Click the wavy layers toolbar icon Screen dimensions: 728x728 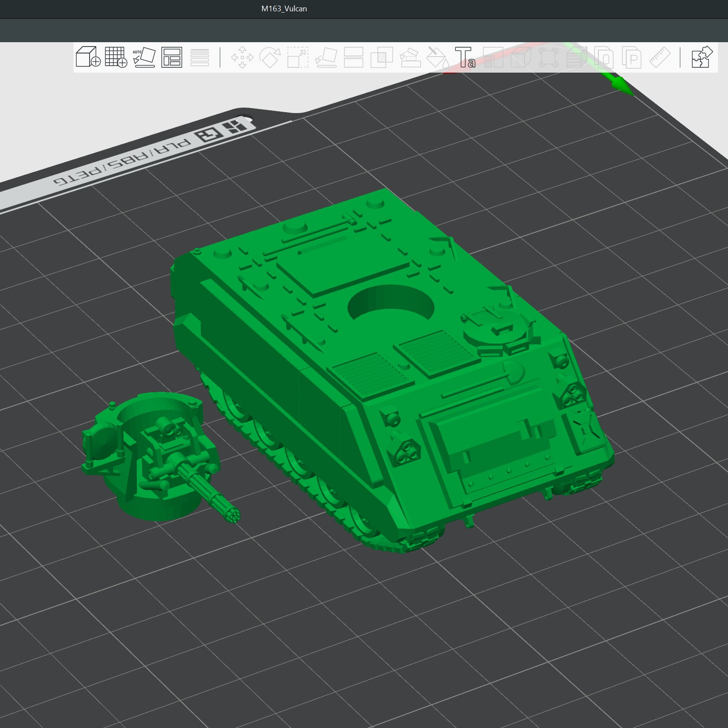tap(577, 57)
